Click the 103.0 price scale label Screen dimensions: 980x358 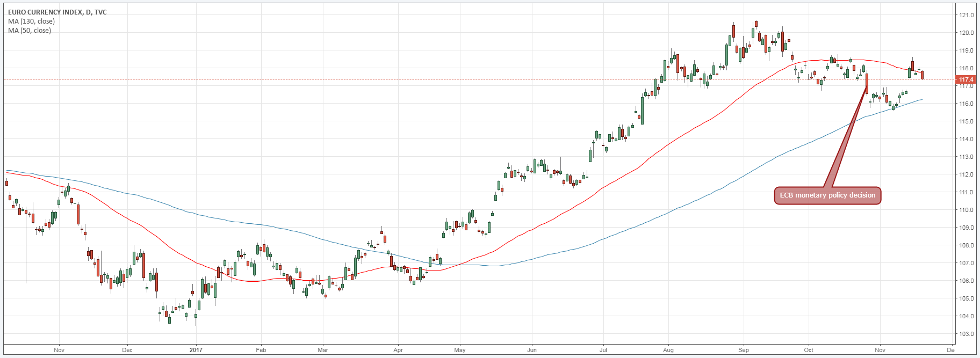click(x=967, y=334)
